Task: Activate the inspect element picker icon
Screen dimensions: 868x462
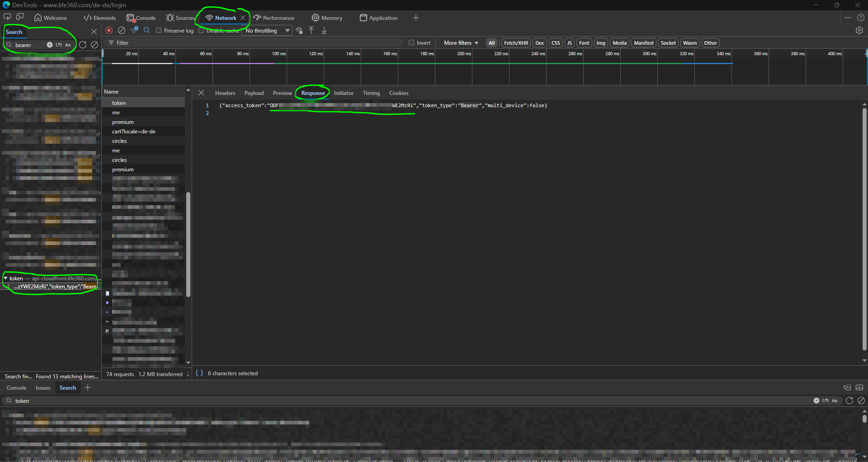Action: click(x=7, y=17)
